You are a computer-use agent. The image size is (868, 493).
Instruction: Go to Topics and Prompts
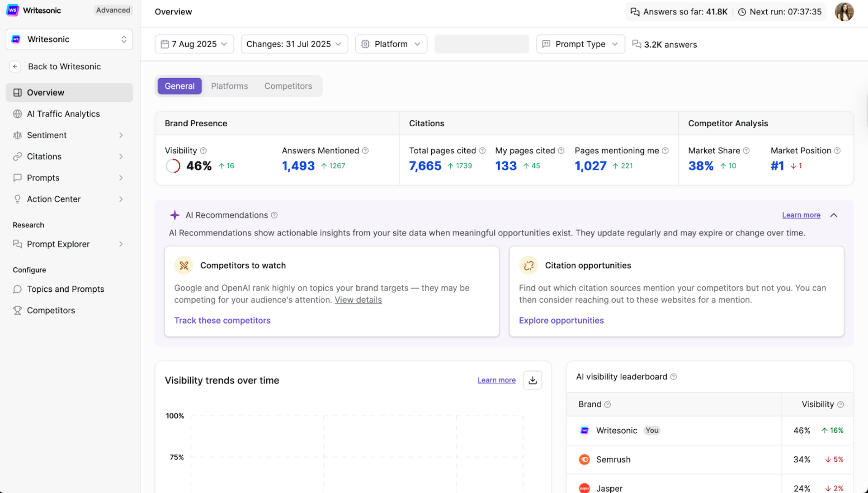69,289
